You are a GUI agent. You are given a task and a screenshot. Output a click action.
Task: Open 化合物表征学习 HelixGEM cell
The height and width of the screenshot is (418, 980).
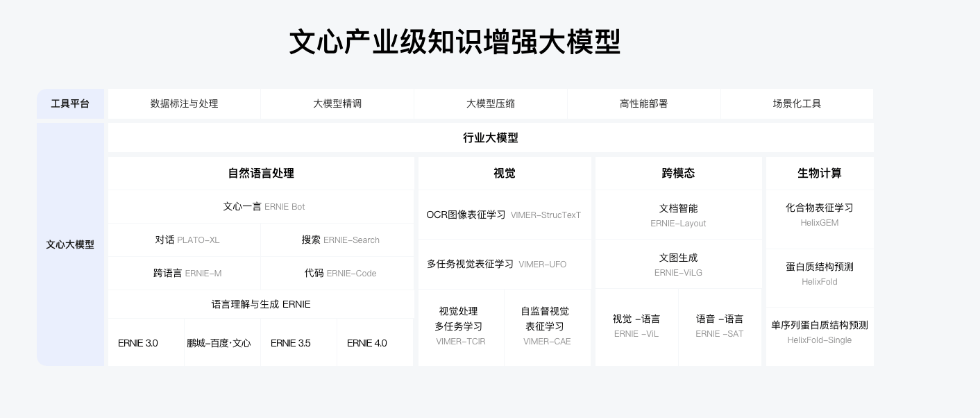[x=820, y=219]
